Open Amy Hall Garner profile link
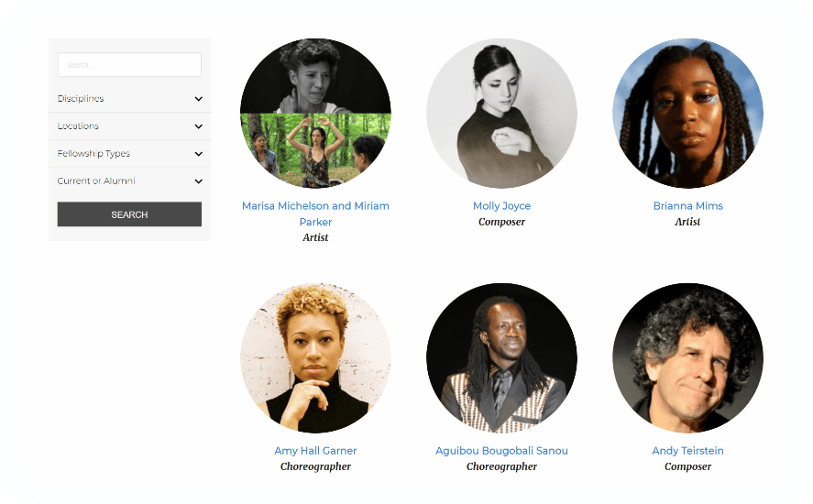Viewport: 813px width, 504px height. pyautogui.click(x=315, y=451)
